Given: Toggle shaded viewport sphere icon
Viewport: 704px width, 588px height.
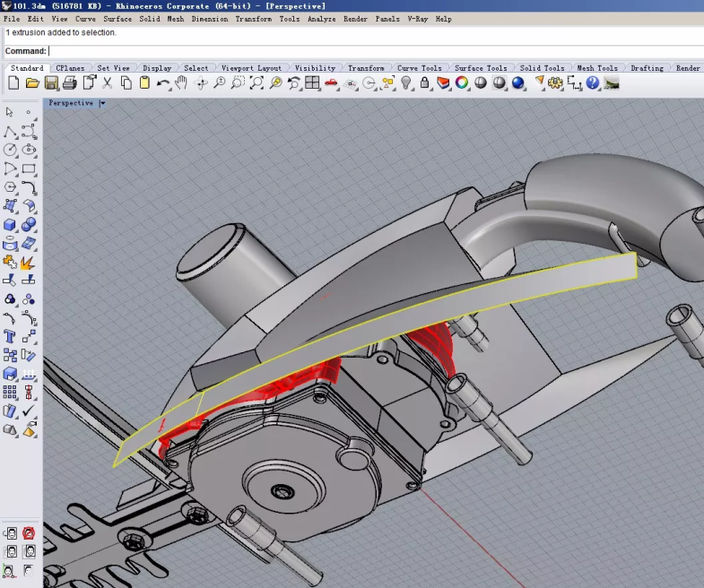Looking at the screenshot, I should [x=481, y=83].
